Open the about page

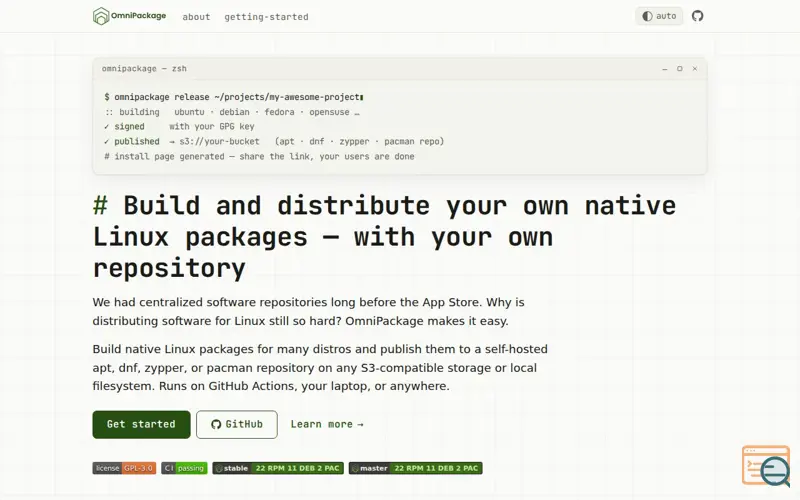point(196,17)
